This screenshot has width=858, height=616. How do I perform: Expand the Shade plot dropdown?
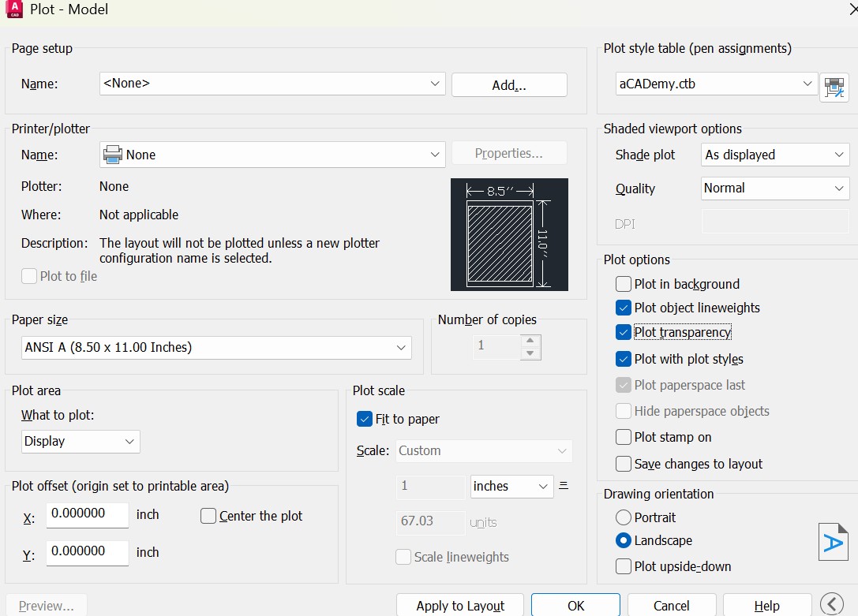pyautogui.click(x=775, y=155)
